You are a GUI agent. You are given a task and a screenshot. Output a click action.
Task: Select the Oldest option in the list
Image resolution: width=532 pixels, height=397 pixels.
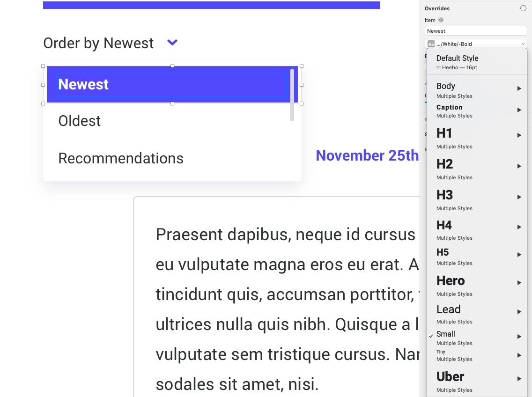pos(80,121)
